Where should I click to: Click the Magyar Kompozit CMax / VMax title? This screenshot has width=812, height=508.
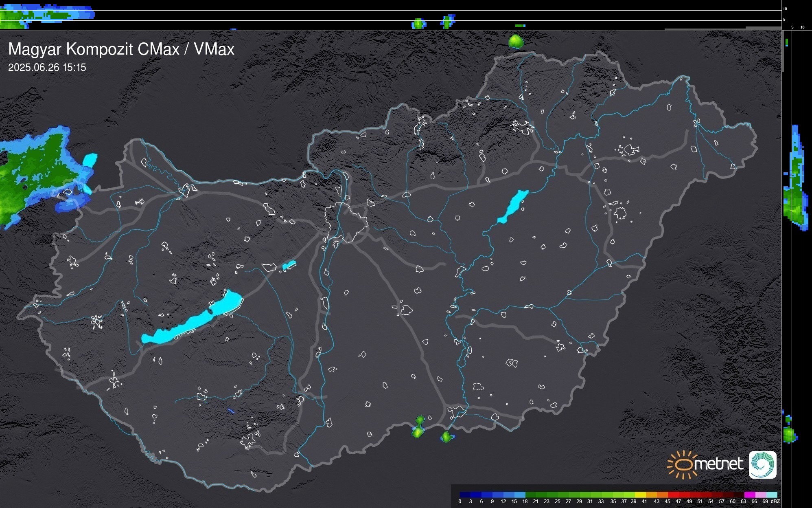click(x=121, y=49)
